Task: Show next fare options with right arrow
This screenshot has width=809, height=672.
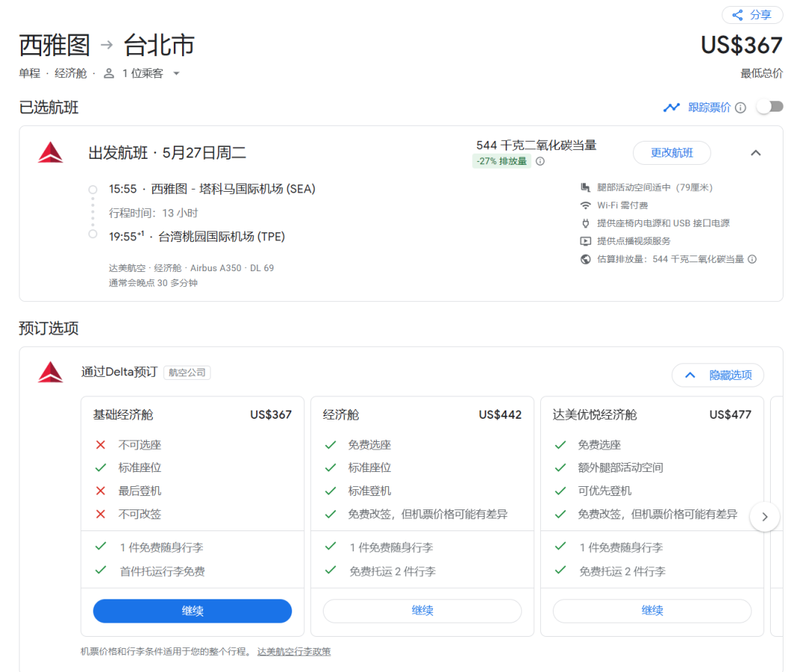Action: coord(765,517)
